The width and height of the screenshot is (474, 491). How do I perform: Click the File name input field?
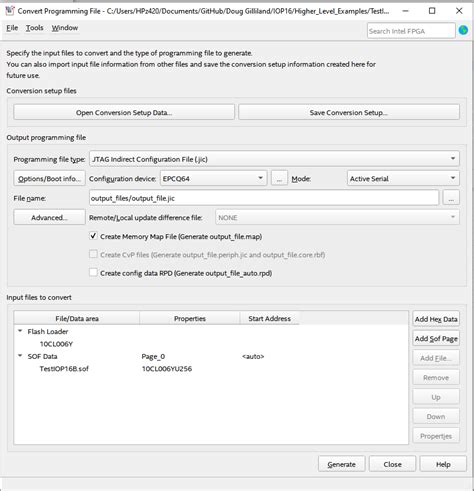264,198
